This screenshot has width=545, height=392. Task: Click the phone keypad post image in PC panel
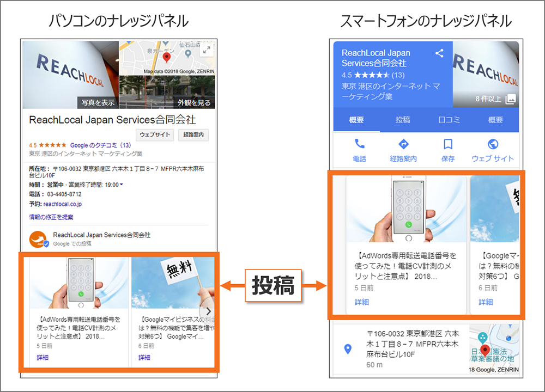click(79, 283)
